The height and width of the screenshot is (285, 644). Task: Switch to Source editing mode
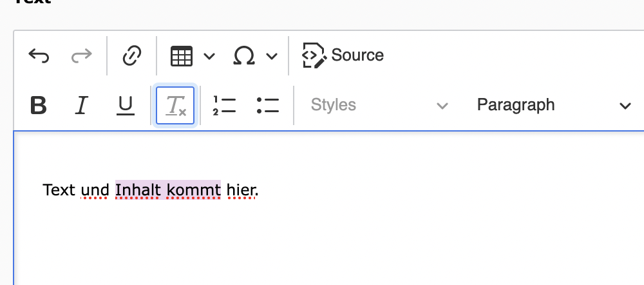coord(343,55)
